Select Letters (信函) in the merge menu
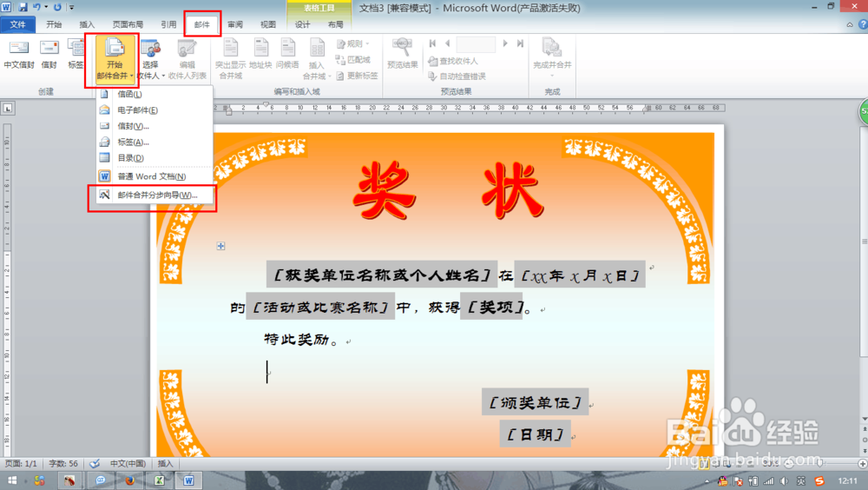 tap(154, 94)
